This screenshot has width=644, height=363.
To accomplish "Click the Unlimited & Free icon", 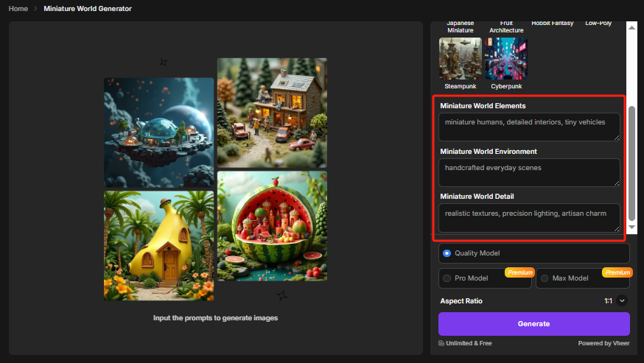I will (x=441, y=343).
